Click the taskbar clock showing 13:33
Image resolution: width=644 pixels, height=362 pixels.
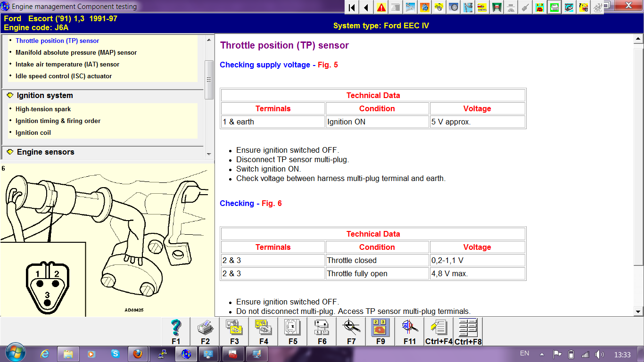tap(622, 354)
